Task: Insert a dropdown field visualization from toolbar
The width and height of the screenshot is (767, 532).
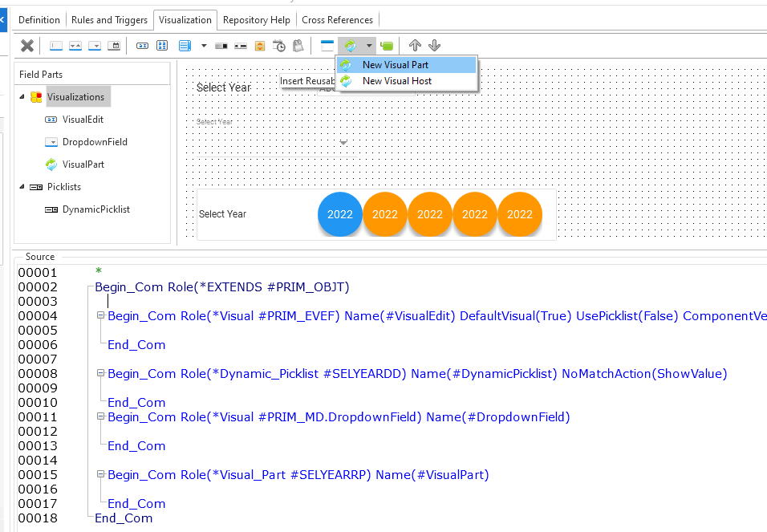Action: (x=95, y=46)
